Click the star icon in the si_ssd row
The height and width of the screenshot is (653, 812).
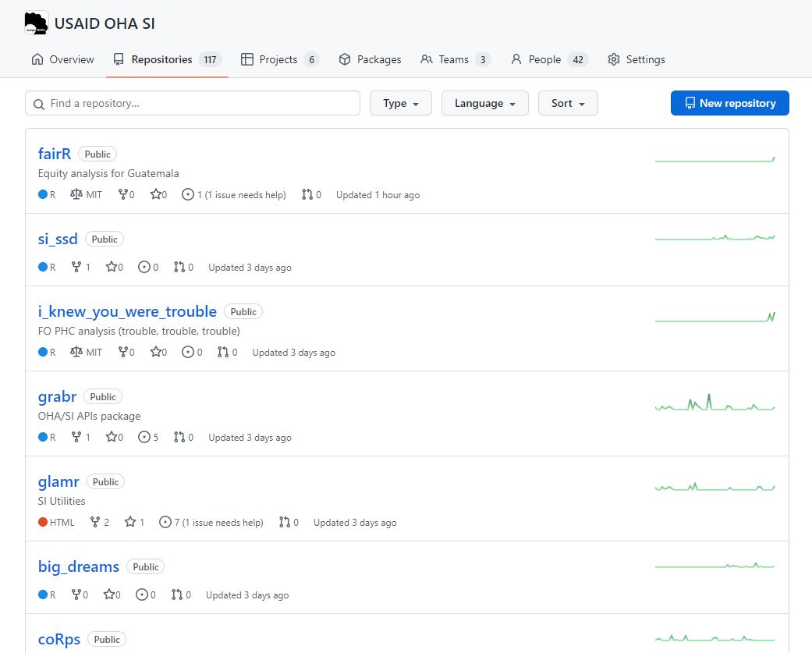coord(112,267)
